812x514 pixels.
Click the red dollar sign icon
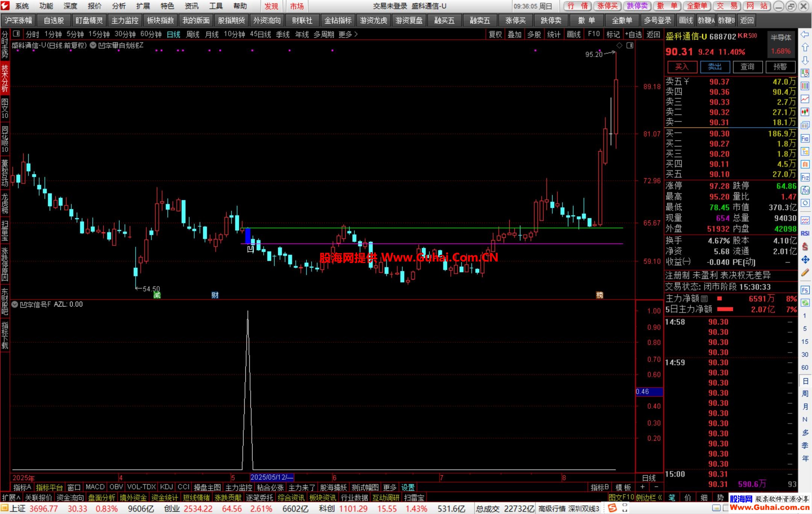(x=804, y=246)
